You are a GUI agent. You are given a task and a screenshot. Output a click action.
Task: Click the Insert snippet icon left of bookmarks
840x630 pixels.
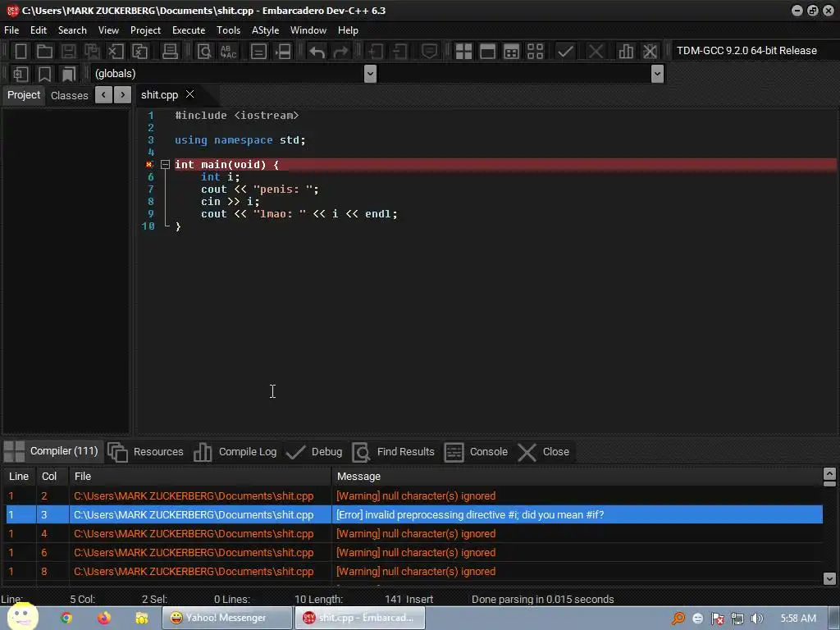click(21, 73)
